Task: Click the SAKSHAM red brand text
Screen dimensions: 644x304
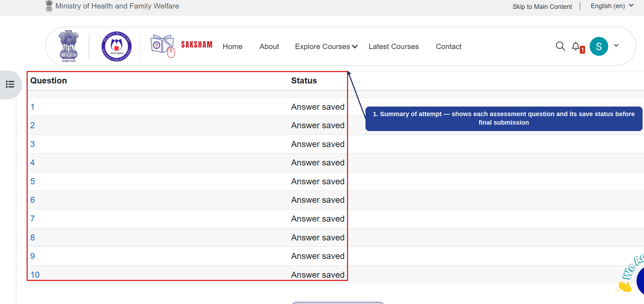Action: [197, 45]
